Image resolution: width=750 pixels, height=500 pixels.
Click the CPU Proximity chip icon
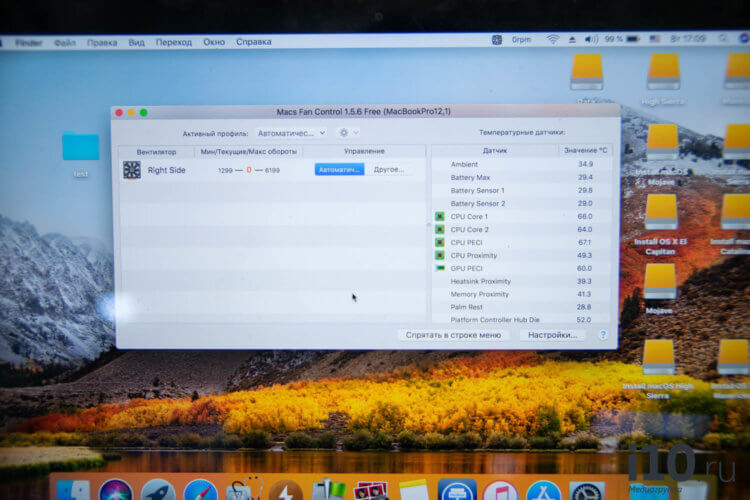pos(440,255)
